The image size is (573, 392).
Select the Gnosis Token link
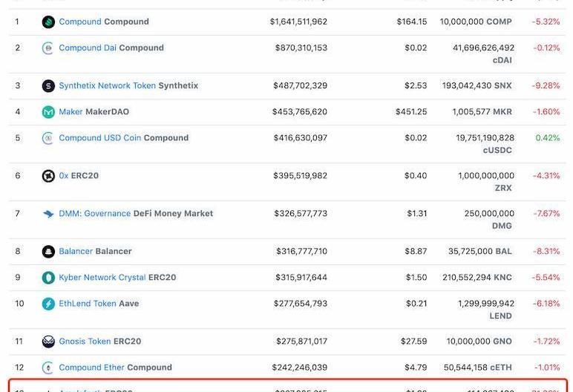coord(85,342)
